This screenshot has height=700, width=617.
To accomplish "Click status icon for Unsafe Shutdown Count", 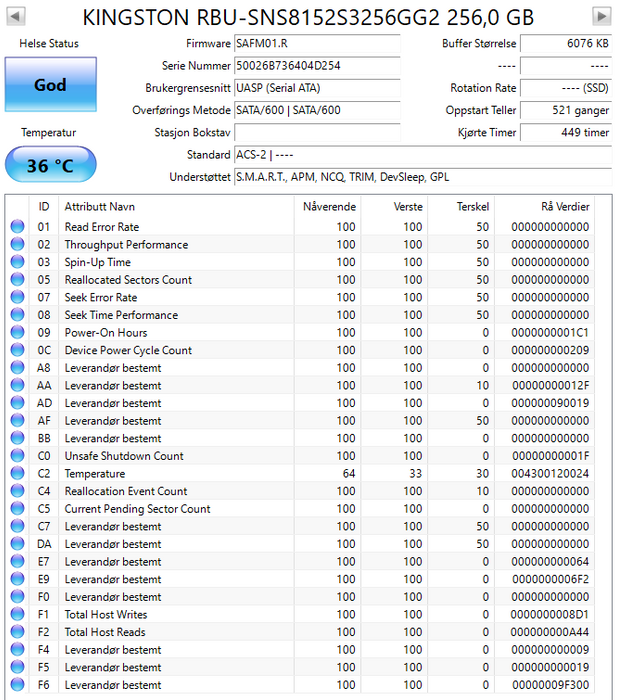I will [x=17, y=456].
